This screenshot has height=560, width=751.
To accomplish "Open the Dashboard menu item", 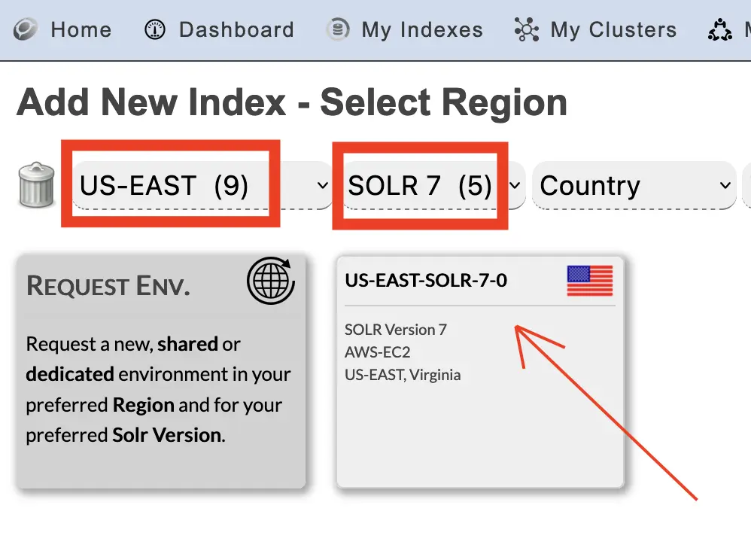I will [236, 30].
